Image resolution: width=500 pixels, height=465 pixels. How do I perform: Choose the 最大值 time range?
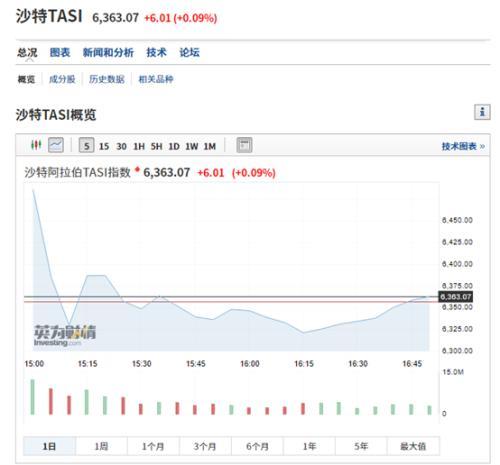pos(413,446)
